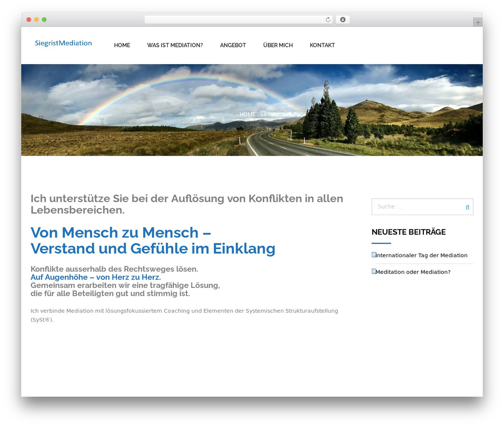This screenshot has height=427, width=504.
Task: Click the search magnifier icon in sidebar
Action: [467, 207]
